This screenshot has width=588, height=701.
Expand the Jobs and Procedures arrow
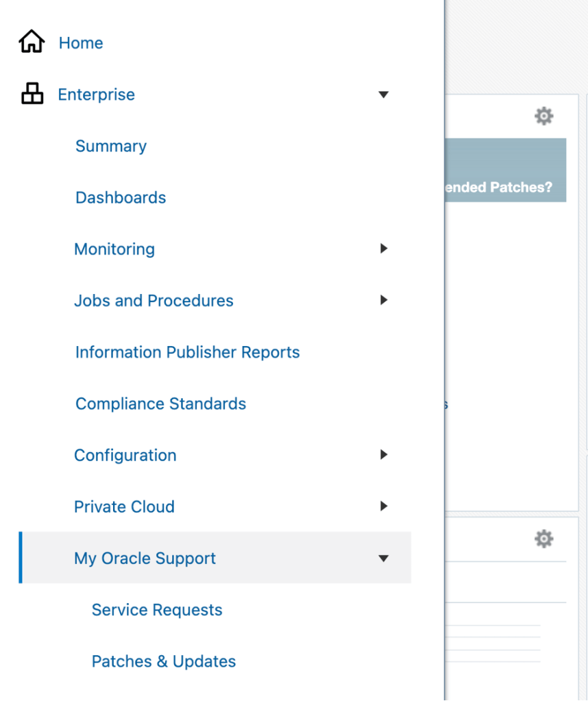(383, 300)
